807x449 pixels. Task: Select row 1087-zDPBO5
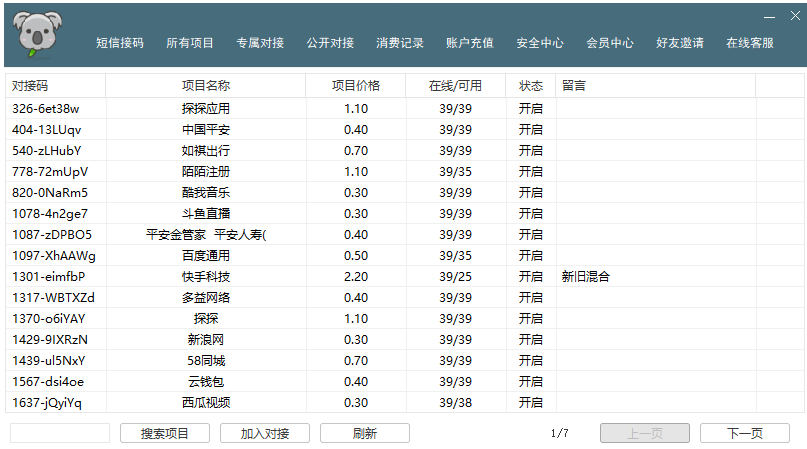pyautogui.click(x=405, y=235)
